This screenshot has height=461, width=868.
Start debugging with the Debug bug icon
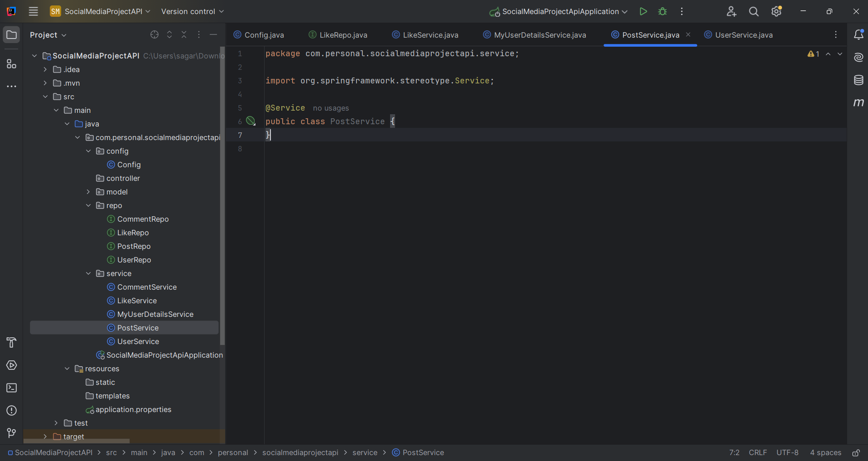point(662,11)
